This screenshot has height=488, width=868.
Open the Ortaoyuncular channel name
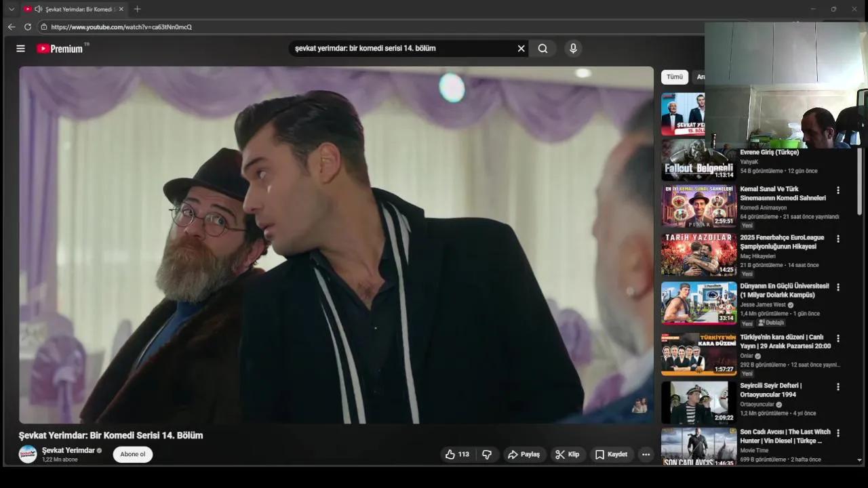click(757, 405)
